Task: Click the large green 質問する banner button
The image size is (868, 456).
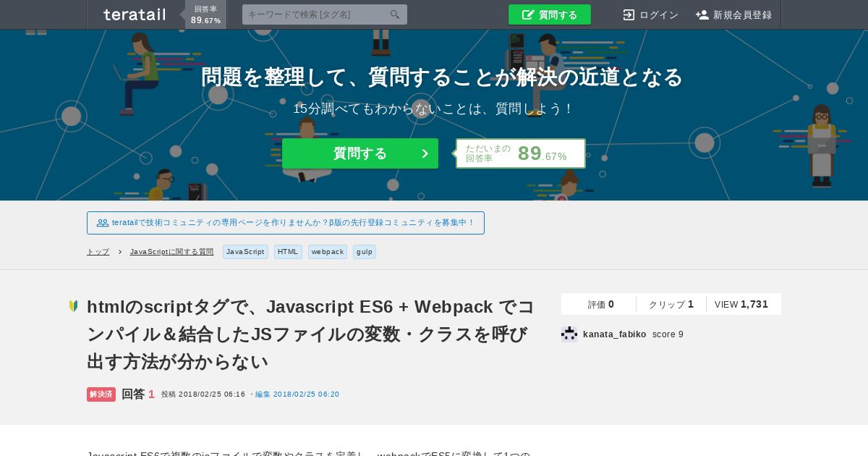Action: (360, 153)
